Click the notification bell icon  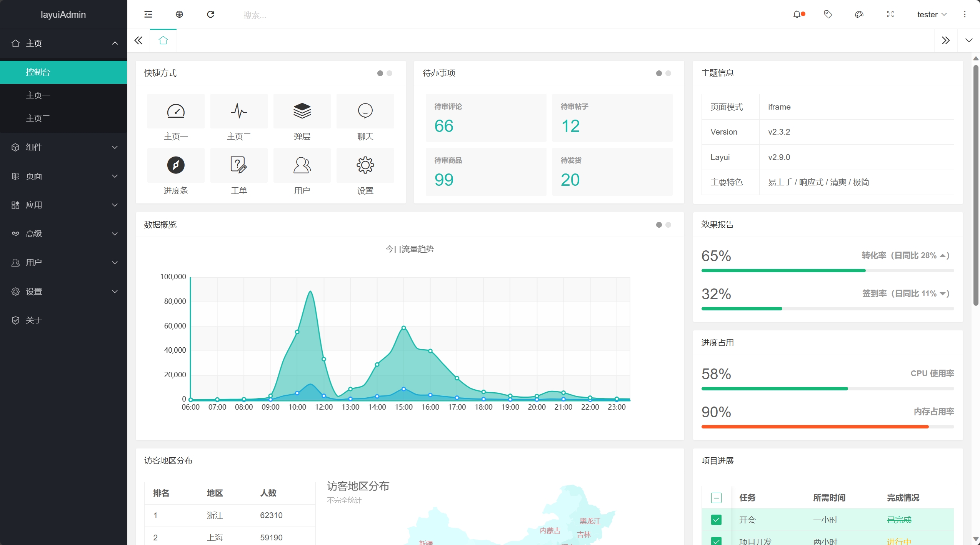point(797,15)
